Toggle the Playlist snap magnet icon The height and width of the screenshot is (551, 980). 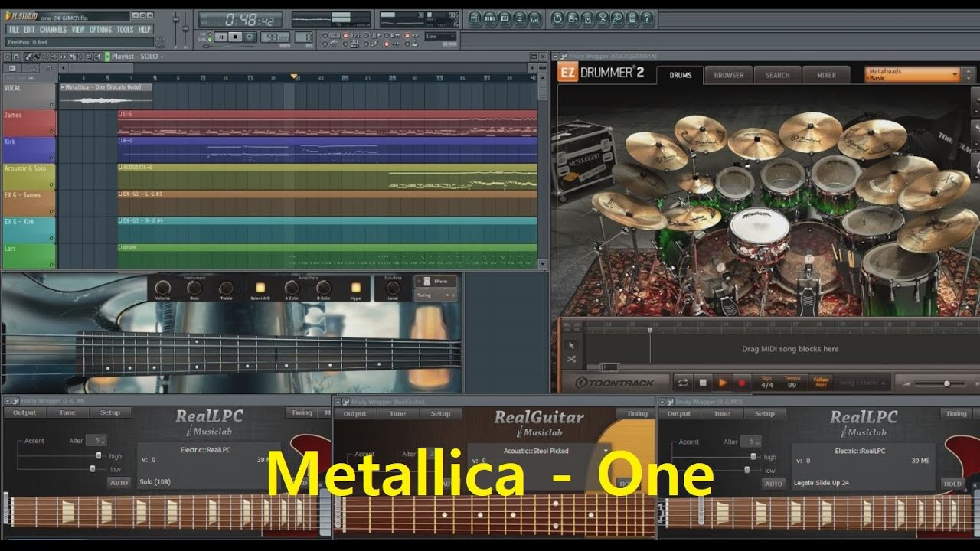coord(16,56)
